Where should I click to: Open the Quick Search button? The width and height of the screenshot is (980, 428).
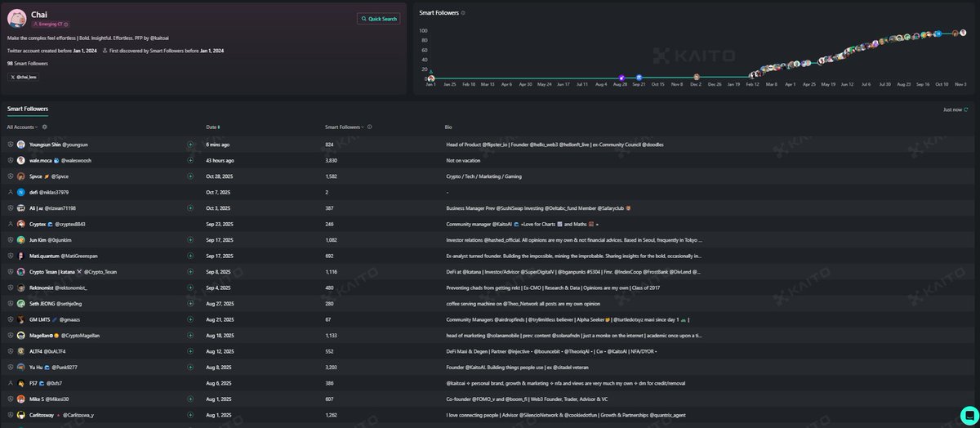(x=378, y=19)
